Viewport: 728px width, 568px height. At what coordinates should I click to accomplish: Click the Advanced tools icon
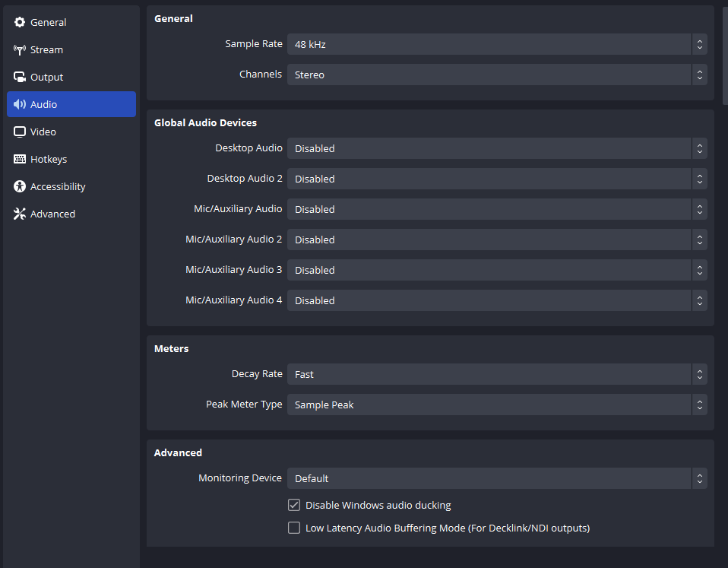[x=20, y=214]
